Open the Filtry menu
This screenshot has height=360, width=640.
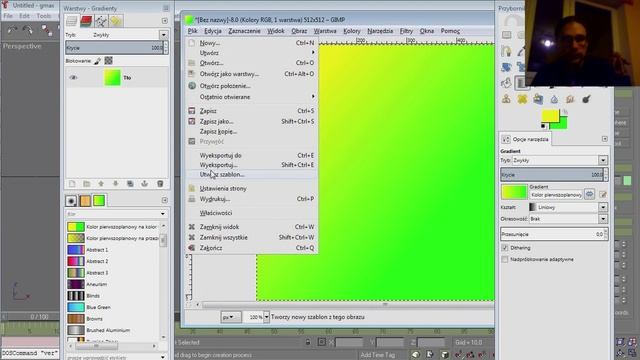pyautogui.click(x=406, y=31)
